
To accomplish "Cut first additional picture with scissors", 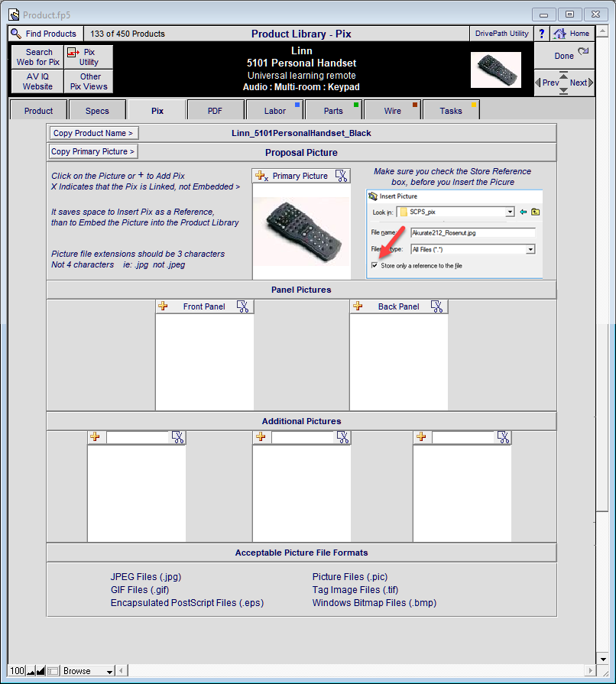I will click(177, 437).
